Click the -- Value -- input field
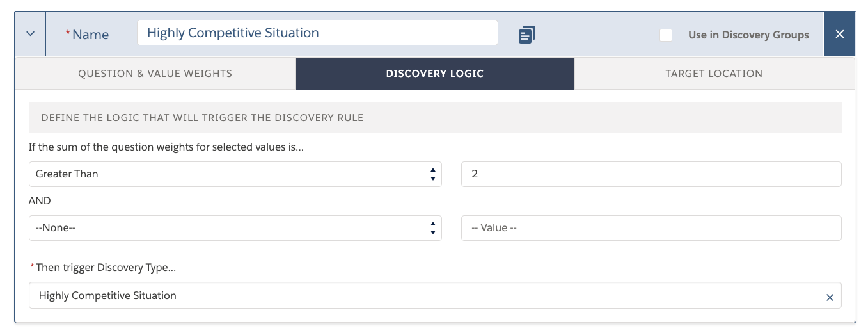The height and width of the screenshot is (335, 868). (651, 228)
